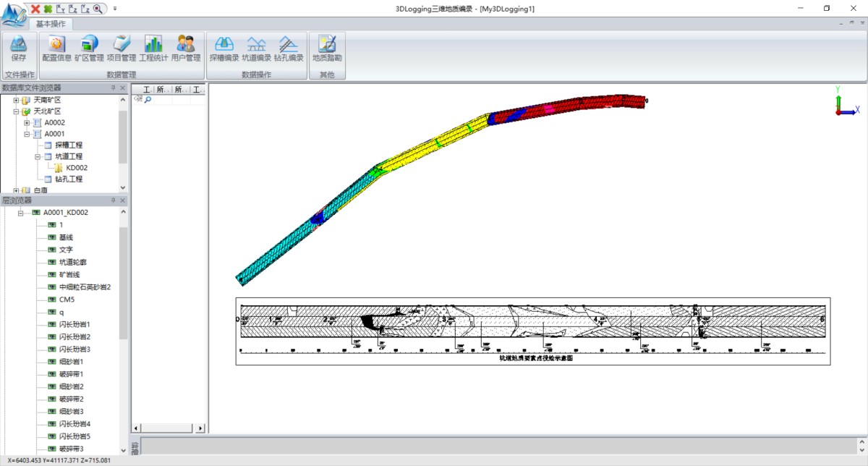
Task: Toggle visibility of 基线 layer
Action: click(52, 237)
